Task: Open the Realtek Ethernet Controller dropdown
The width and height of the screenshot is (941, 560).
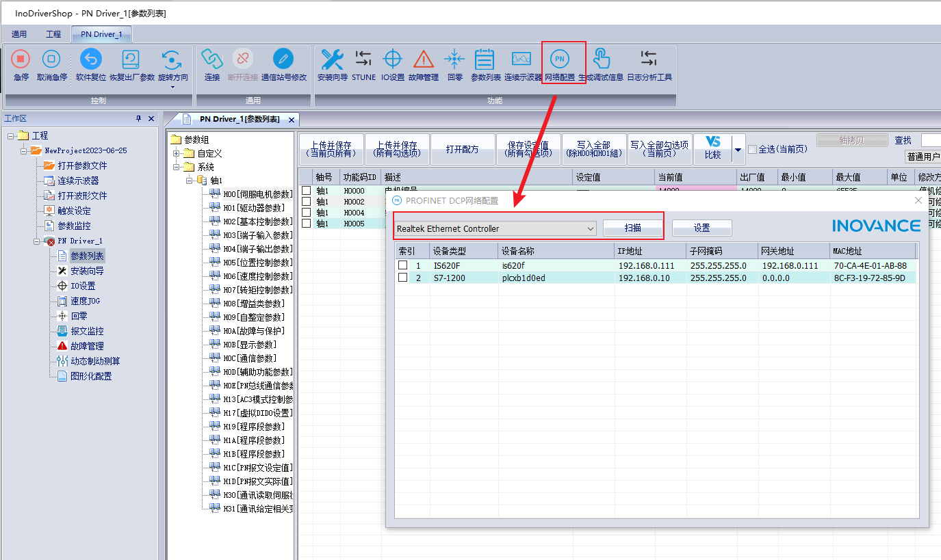Action: pyautogui.click(x=495, y=228)
